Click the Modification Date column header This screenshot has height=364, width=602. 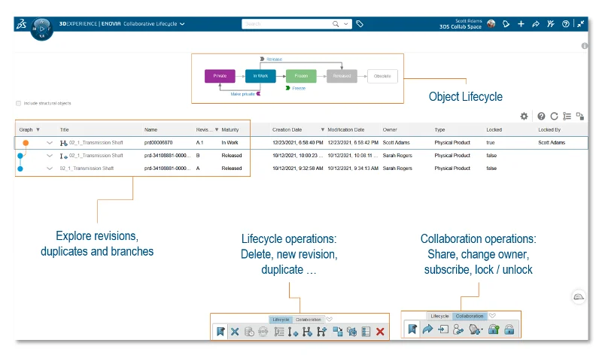[x=346, y=129]
